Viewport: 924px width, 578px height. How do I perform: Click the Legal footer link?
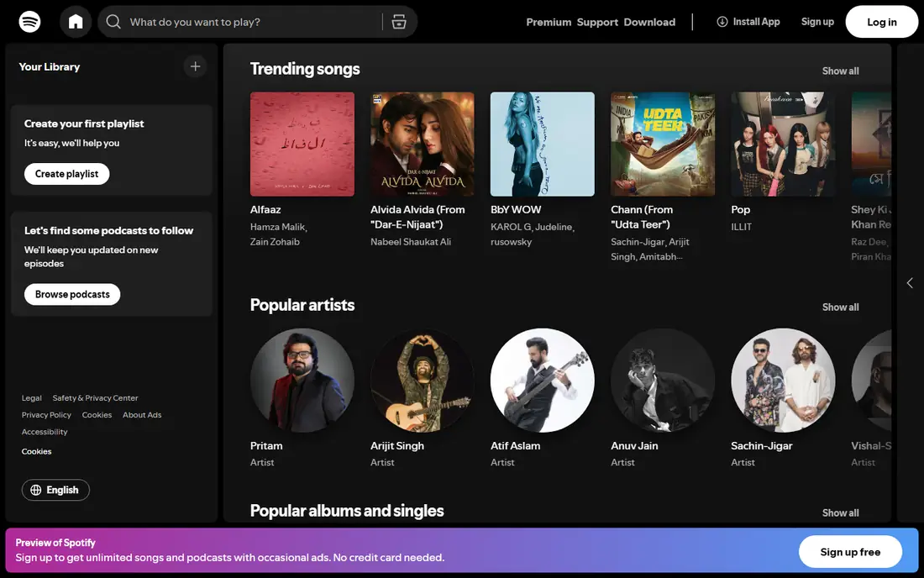[x=32, y=397]
